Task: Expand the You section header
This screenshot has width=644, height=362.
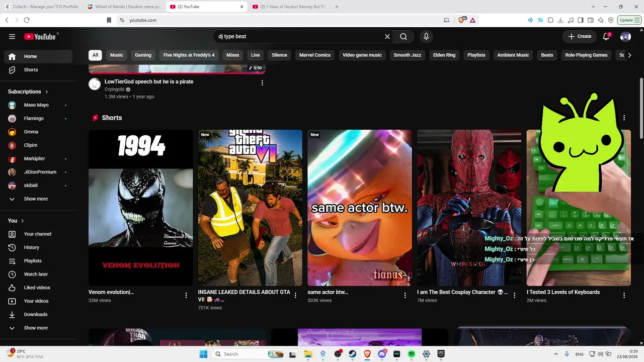Action: (16, 221)
